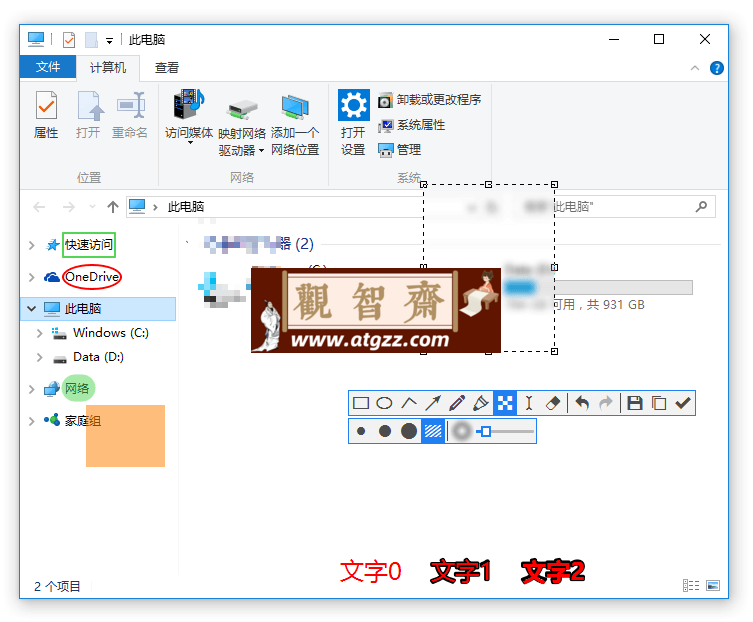The width and height of the screenshot is (753, 622).
Task: Redo the annotation
Action: tap(606, 403)
